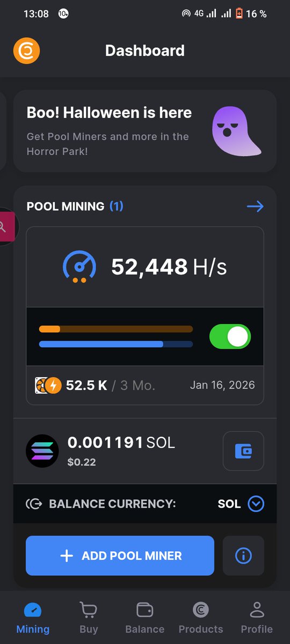
Task: Tap the notification badge next to clock
Action: [x=63, y=14]
